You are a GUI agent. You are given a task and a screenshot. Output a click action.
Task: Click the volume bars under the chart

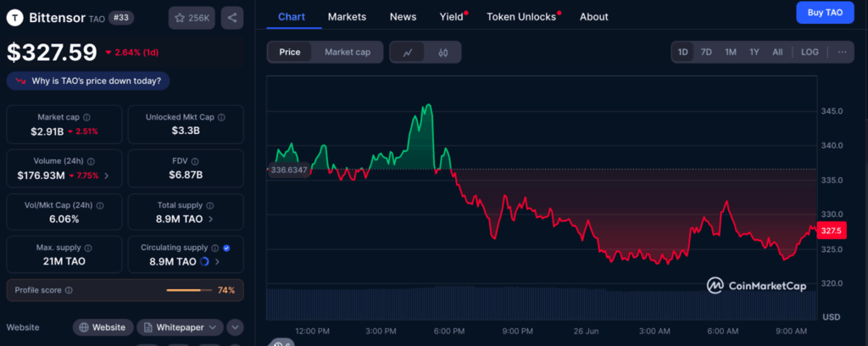pos(542,303)
